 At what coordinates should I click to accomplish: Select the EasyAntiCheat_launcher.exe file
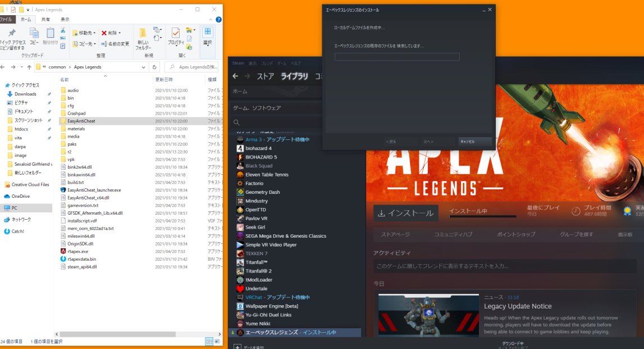coord(94,190)
